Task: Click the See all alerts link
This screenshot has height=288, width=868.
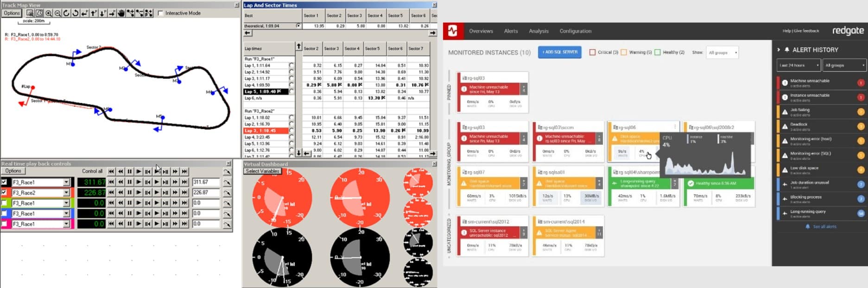Action: click(824, 227)
